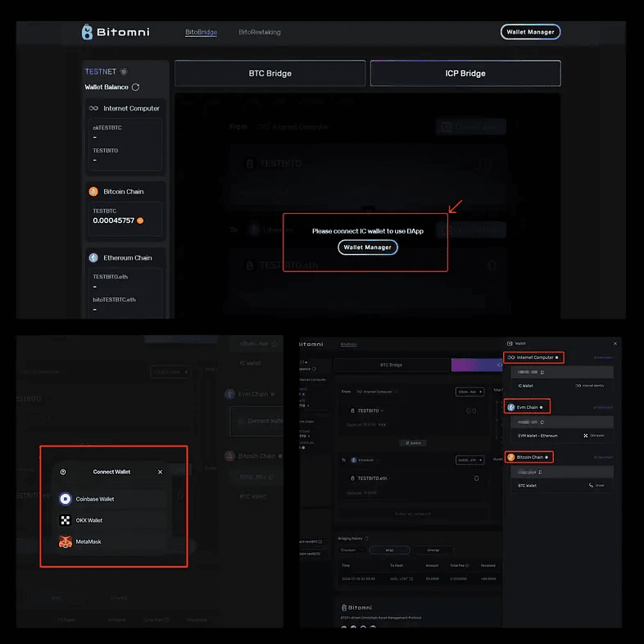Select the Unwrap history tab
Viewport: 644px width, 644px height.
click(x=433, y=550)
